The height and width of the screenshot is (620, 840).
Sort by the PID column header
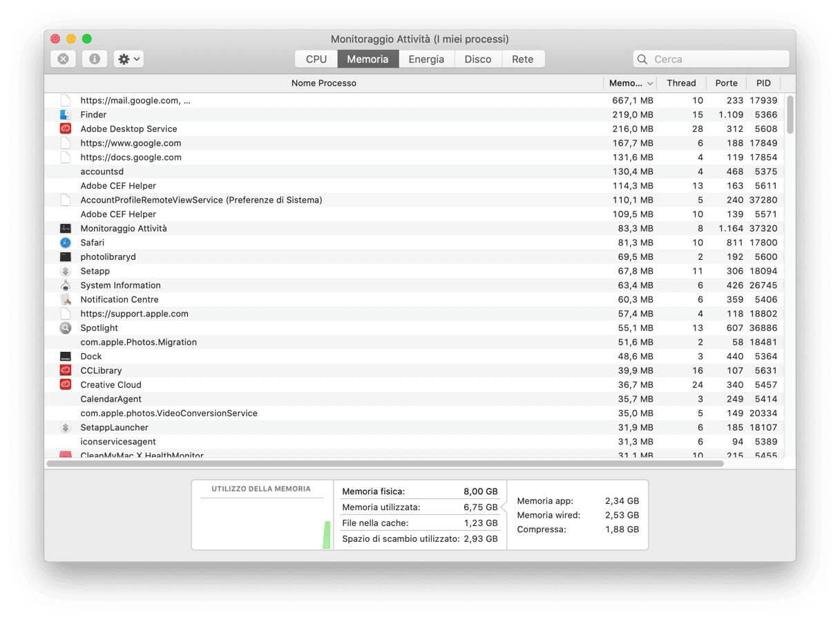click(x=763, y=83)
